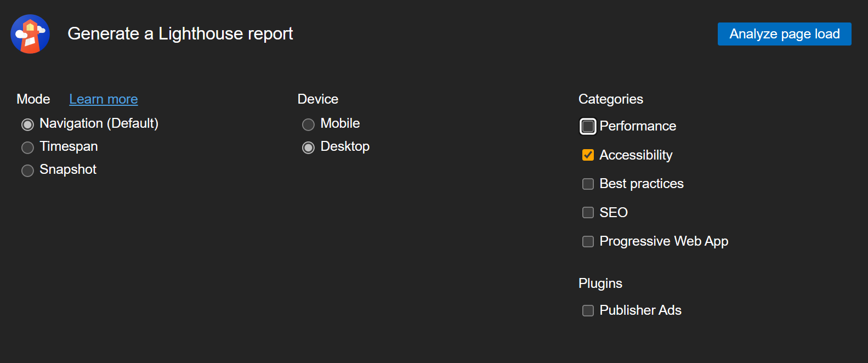Viewport: 868px width, 363px height.
Task: Uncheck the Accessibility category checkbox
Action: click(x=588, y=155)
